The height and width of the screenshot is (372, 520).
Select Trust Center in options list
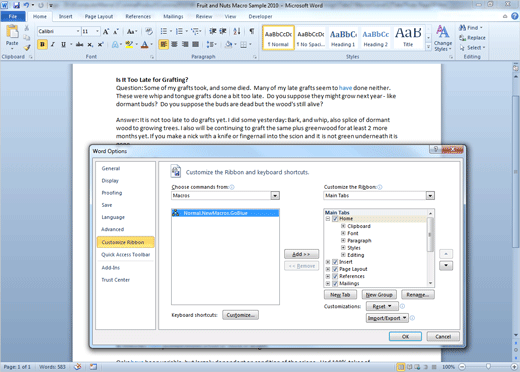116,280
